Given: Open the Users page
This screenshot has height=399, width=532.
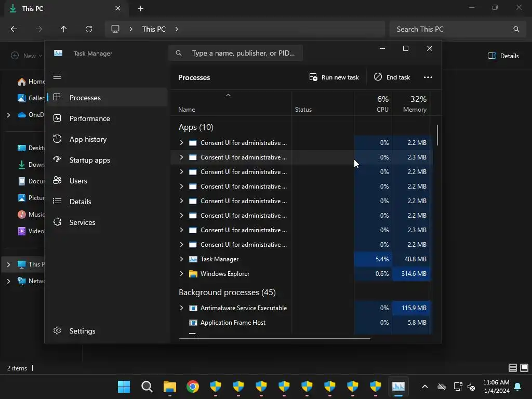Looking at the screenshot, I should 107,181.
